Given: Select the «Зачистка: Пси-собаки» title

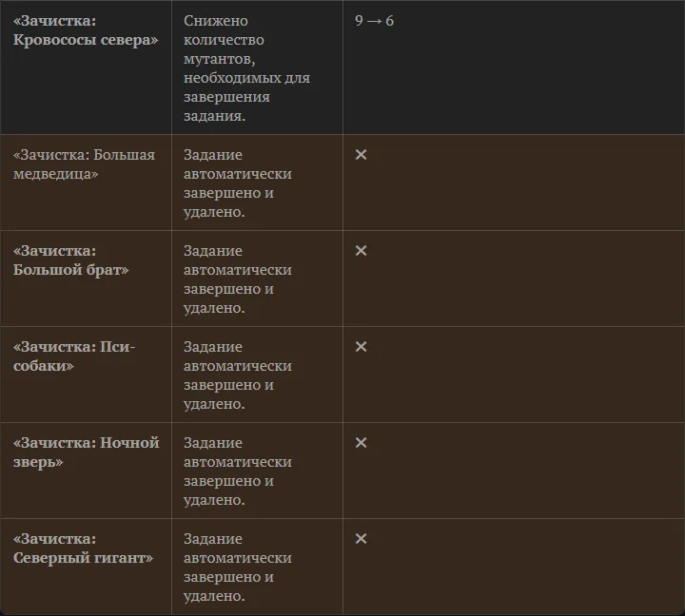Looking at the screenshot, I should pos(74,356).
